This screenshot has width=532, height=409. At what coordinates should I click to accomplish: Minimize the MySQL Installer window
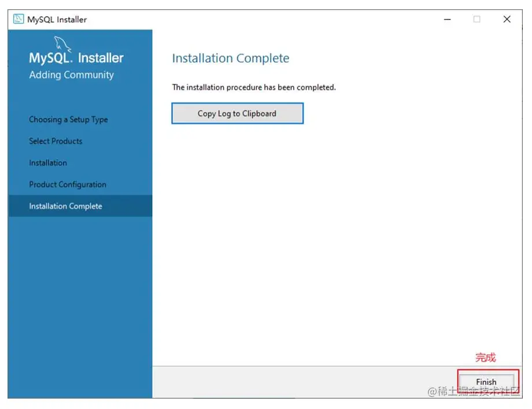tap(447, 19)
